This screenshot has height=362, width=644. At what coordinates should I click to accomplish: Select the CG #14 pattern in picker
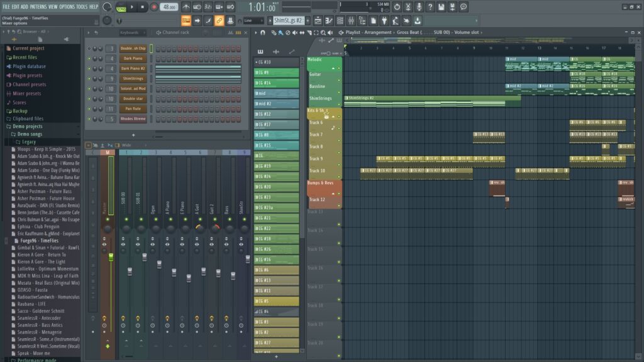point(277,83)
